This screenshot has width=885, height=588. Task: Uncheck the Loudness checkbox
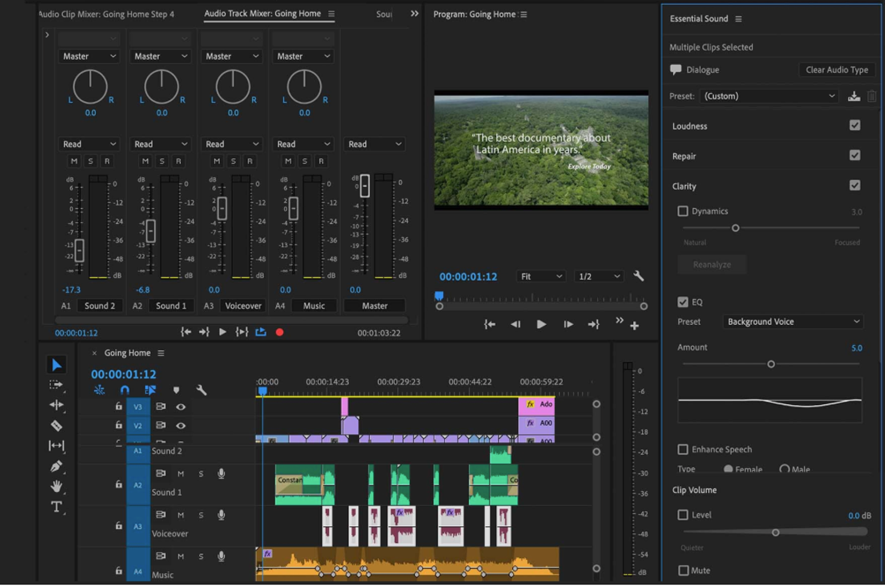855,126
